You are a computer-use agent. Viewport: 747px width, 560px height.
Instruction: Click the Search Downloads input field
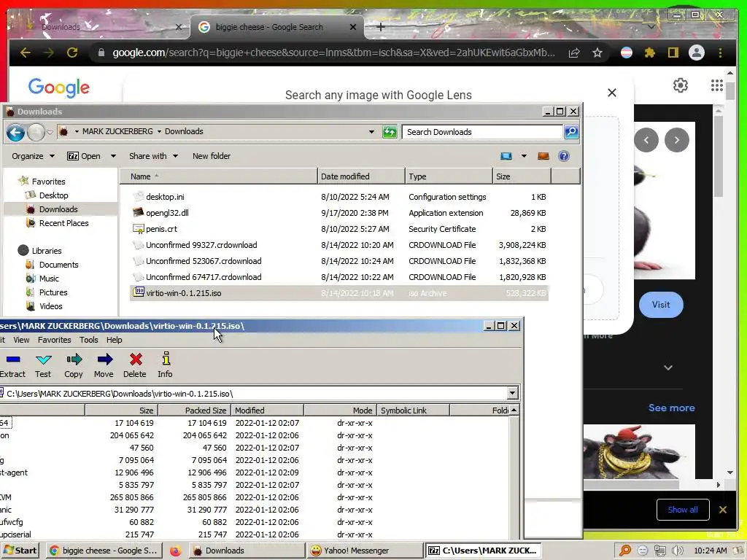[x=482, y=132]
